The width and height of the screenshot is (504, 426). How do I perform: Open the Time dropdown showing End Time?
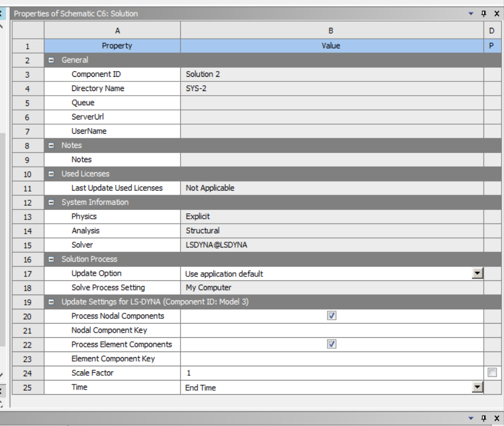pyautogui.click(x=478, y=387)
